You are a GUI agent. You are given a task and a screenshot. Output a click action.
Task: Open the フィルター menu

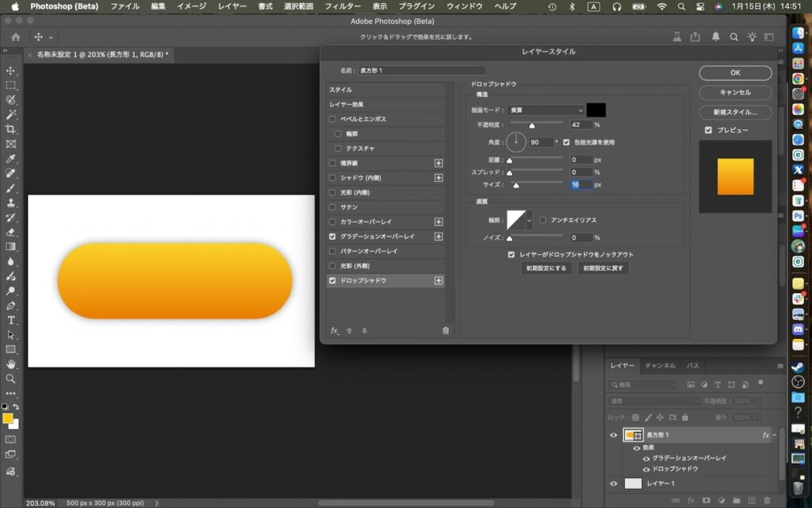point(343,6)
